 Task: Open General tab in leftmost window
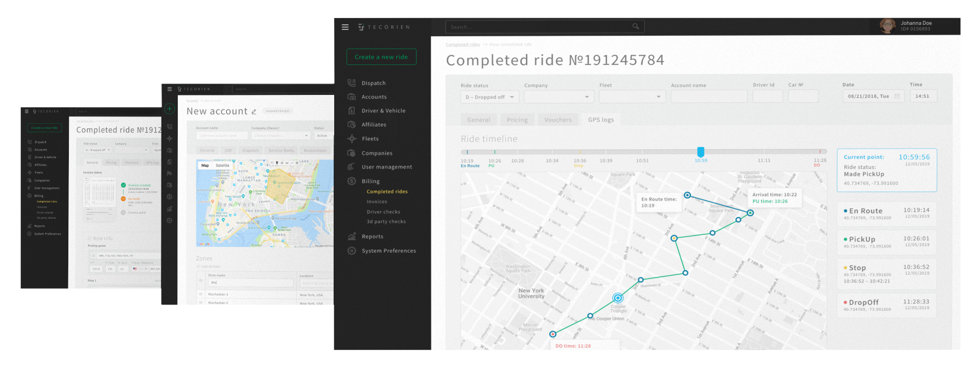(x=92, y=162)
